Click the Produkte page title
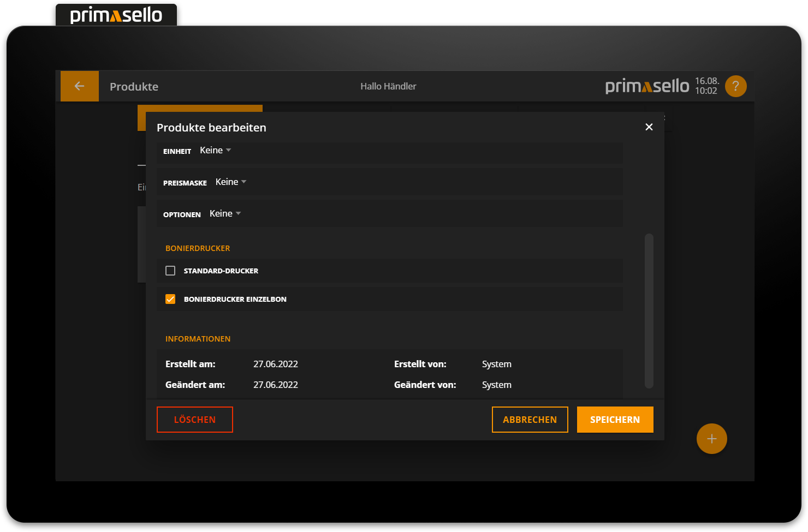This screenshot has width=808, height=532. pyautogui.click(x=134, y=87)
